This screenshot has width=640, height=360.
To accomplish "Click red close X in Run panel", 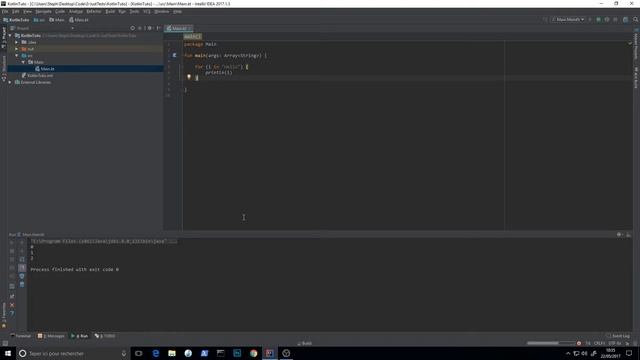I will click(12, 305).
